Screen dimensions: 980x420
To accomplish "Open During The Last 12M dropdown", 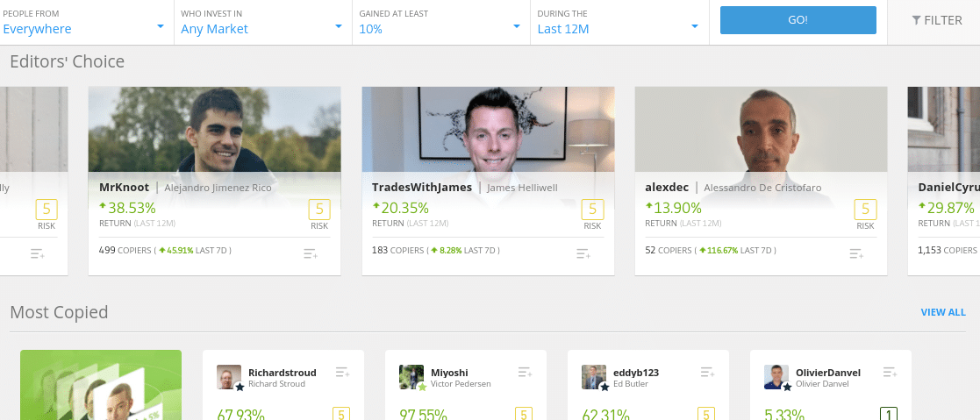I will 619,23.
